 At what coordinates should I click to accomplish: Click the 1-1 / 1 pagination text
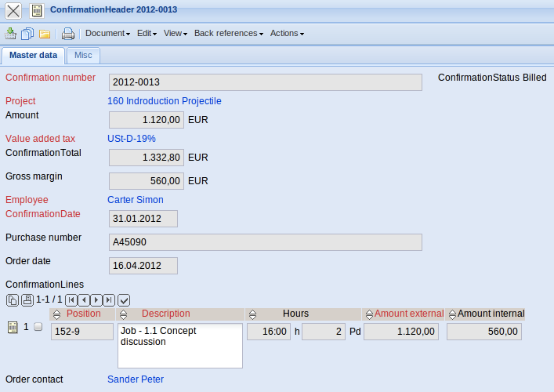pos(49,299)
